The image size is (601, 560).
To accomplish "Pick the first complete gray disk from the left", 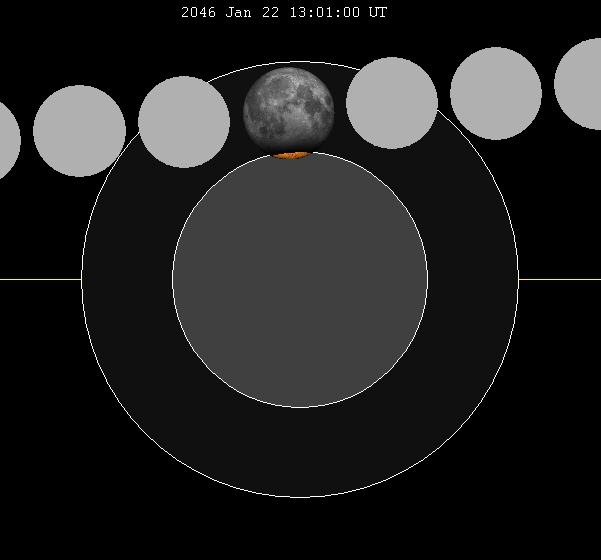I will pyautogui.click(x=79, y=131).
